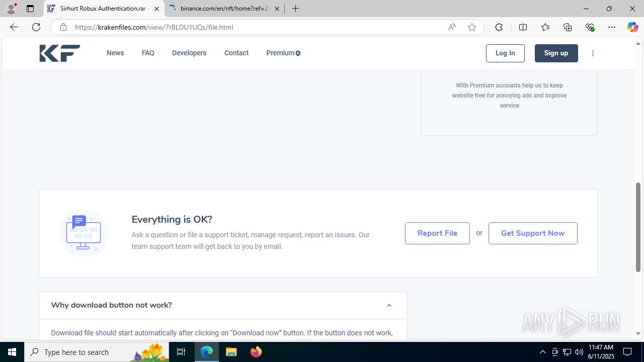Click the taskbar search box
The height and width of the screenshot is (362, 644).
[97, 352]
